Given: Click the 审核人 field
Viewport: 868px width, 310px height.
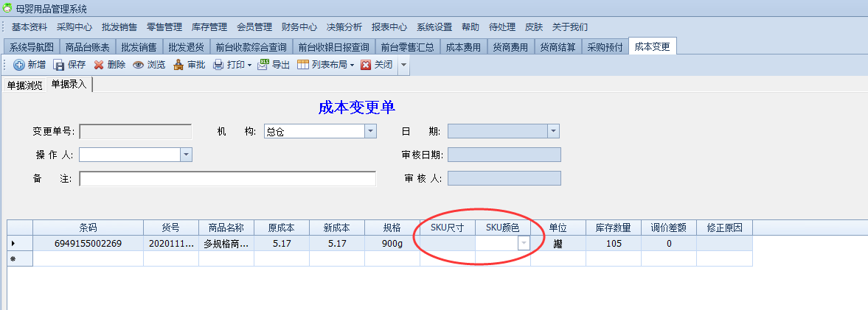Looking at the screenshot, I should point(504,178).
